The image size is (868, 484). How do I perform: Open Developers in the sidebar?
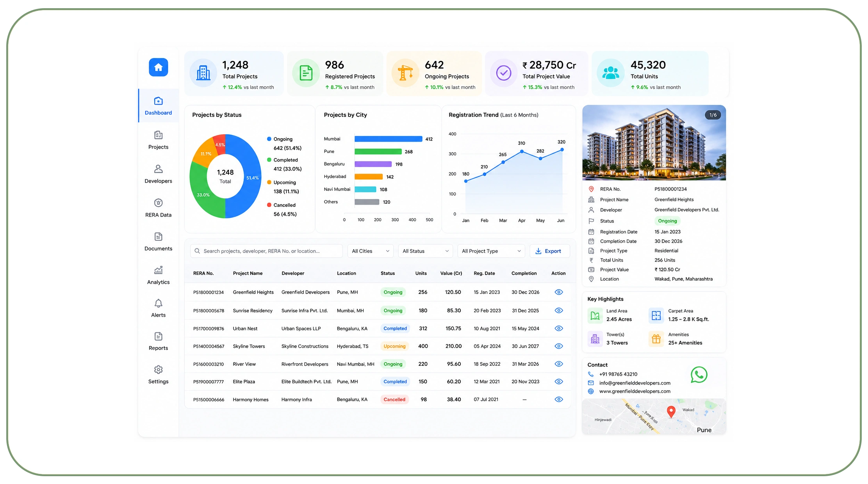pyautogui.click(x=158, y=174)
